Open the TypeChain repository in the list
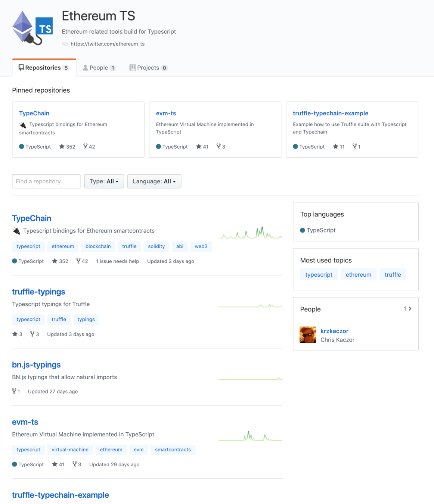434x504 pixels. (32, 218)
